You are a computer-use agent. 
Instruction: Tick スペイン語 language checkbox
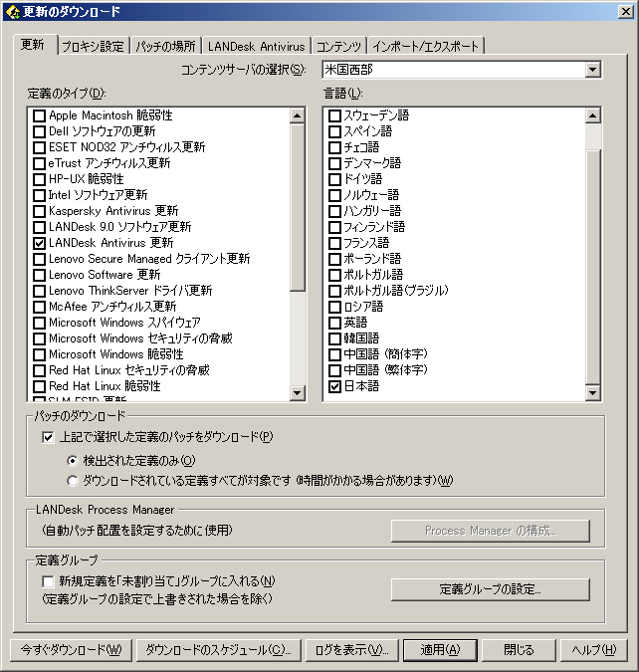click(334, 131)
